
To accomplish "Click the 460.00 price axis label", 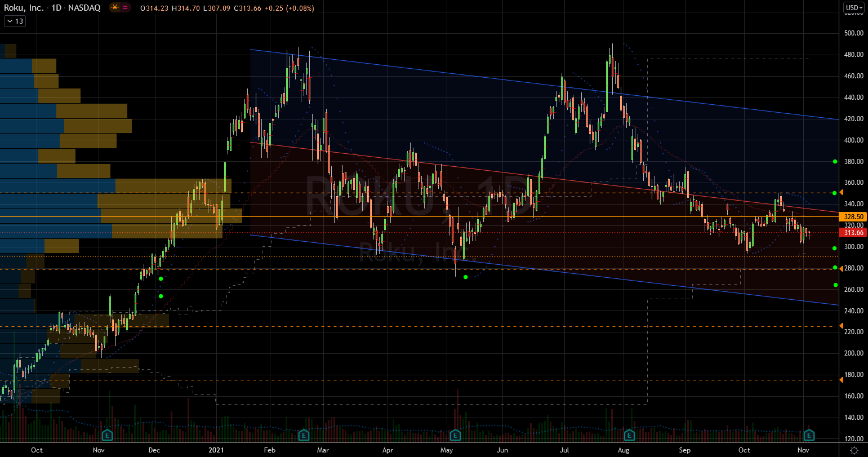I will pos(854,76).
